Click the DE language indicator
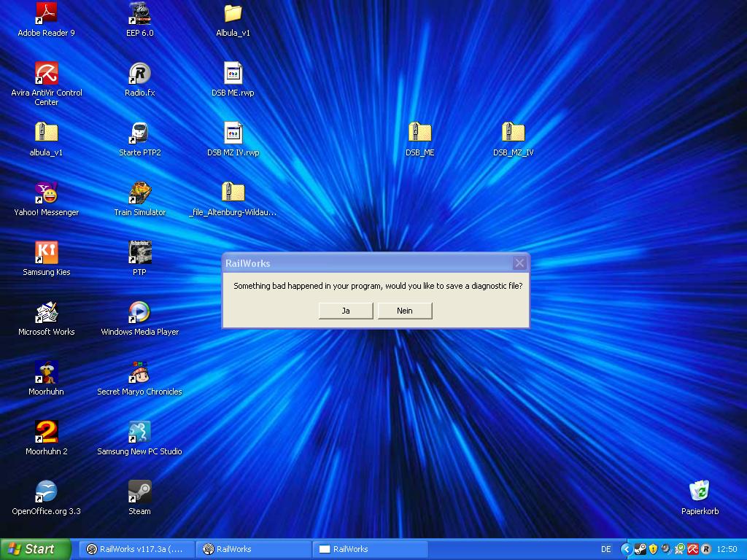 coord(606,549)
